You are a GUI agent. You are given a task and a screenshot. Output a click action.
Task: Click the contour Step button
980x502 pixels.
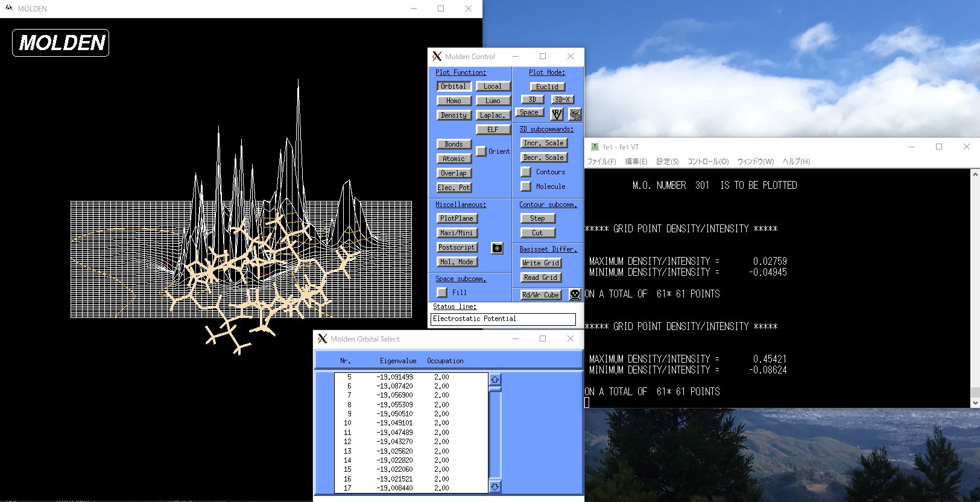(x=537, y=218)
